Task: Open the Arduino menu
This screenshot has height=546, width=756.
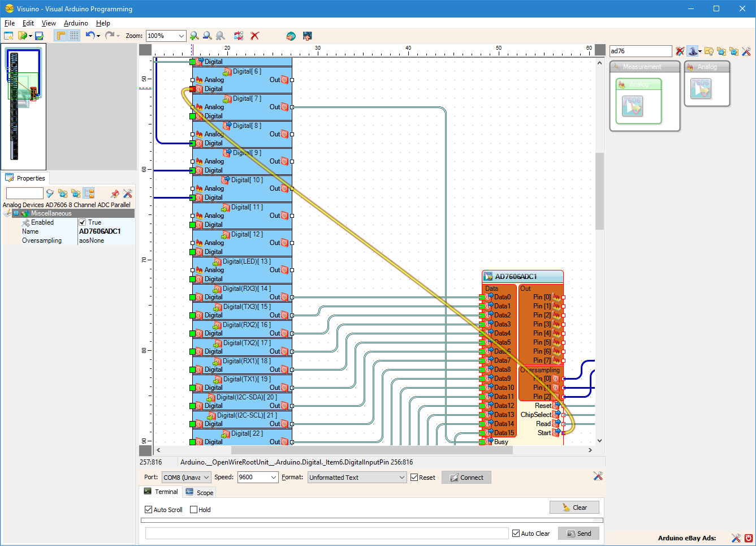Action: coord(76,23)
